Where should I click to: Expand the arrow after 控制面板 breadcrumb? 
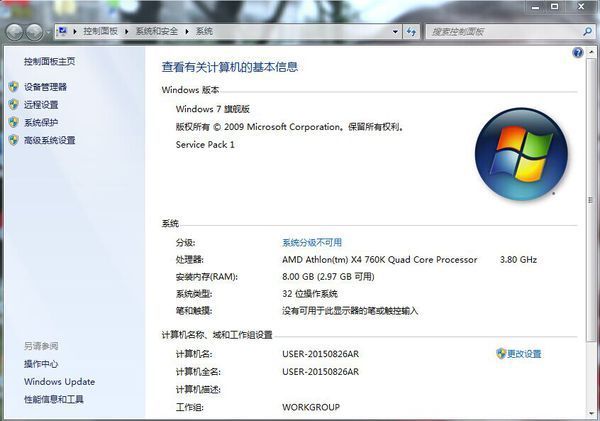coord(126,31)
